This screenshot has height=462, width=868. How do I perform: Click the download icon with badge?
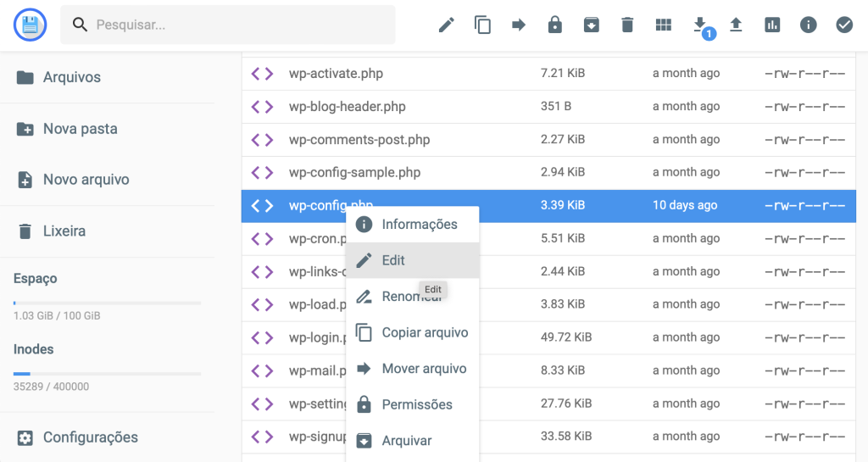(x=702, y=26)
